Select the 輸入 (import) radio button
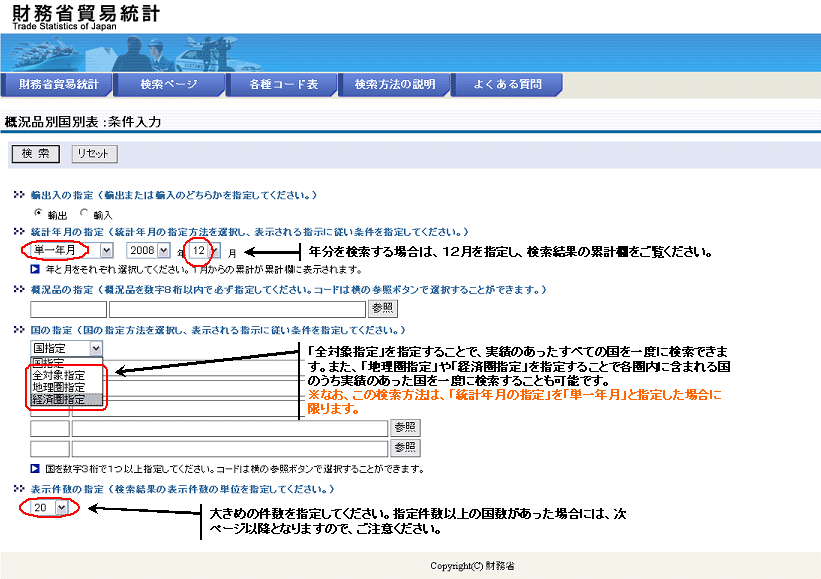The height and width of the screenshot is (579, 821). (x=84, y=214)
